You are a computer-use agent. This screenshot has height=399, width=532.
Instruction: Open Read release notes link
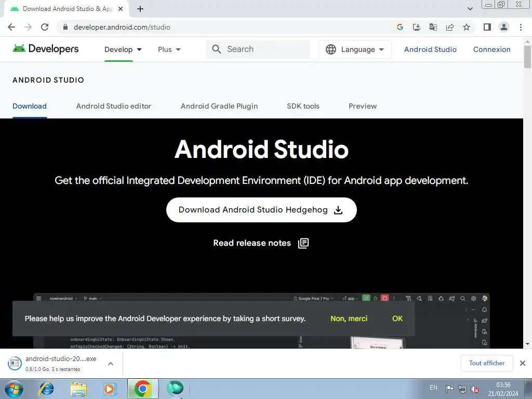[261, 243]
